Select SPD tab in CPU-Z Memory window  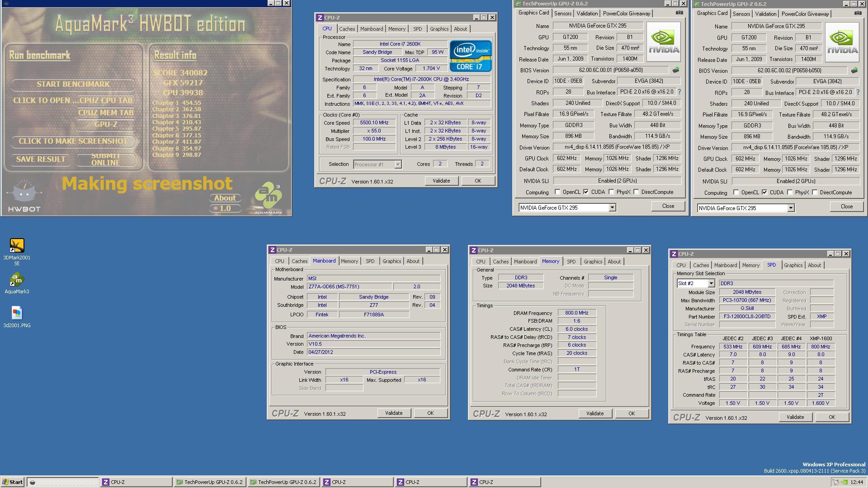[x=571, y=262]
